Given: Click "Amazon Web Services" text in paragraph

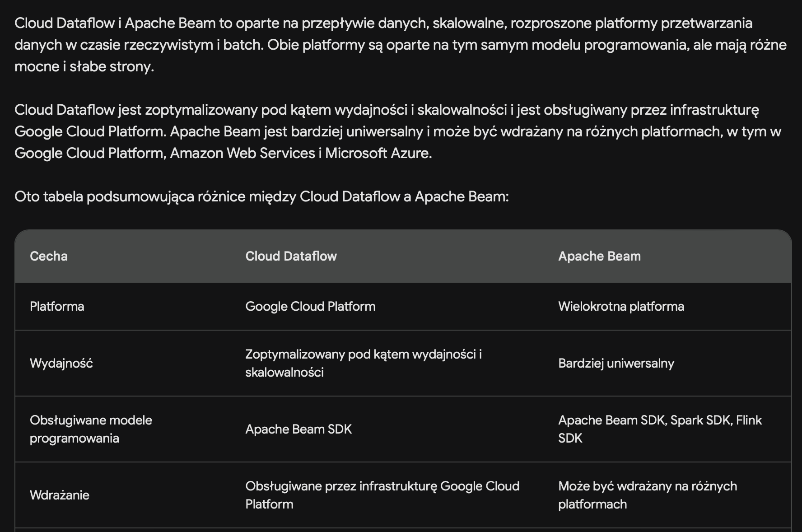Looking at the screenshot, I should pyautogui.click(x=242, y=153).
